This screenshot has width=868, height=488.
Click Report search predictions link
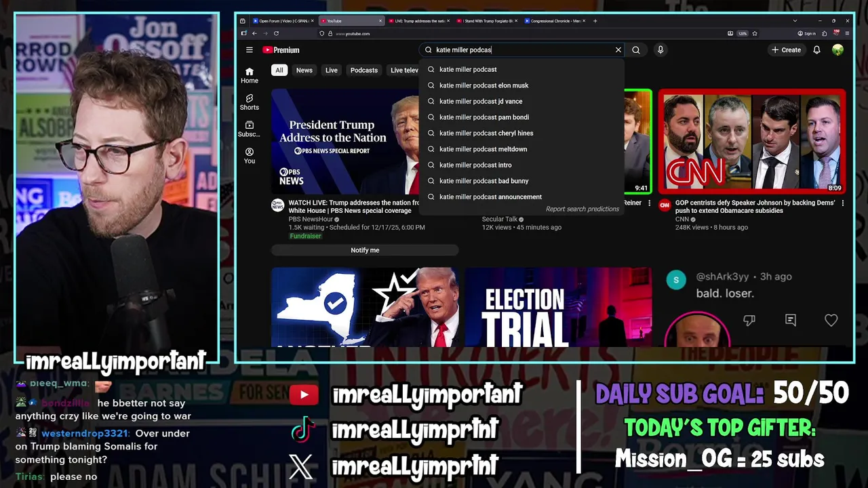[x=583, y=209]
